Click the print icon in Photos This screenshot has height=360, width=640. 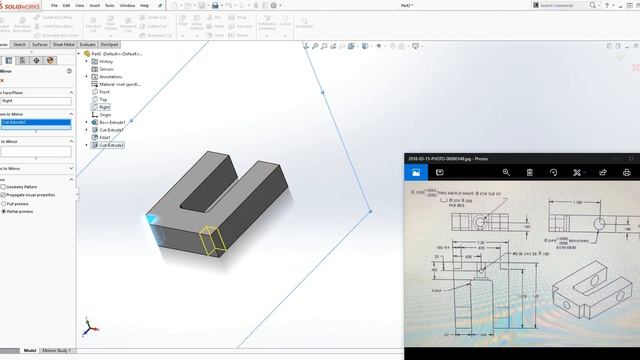(x=627, y=172)
